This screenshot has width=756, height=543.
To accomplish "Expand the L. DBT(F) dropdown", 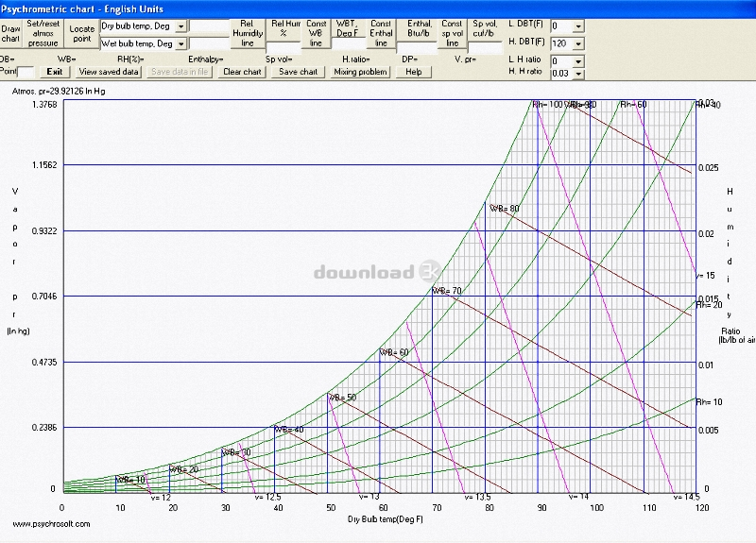I will coord(578,26).
